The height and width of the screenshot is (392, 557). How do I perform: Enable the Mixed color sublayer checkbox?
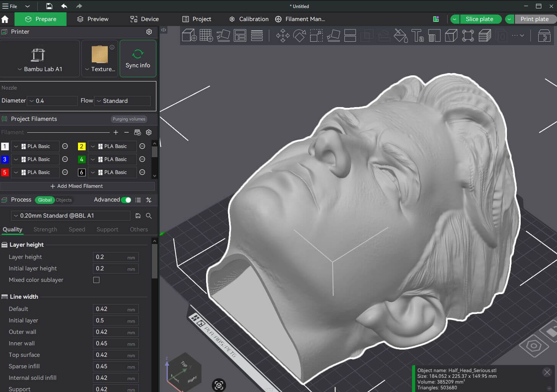96,280
